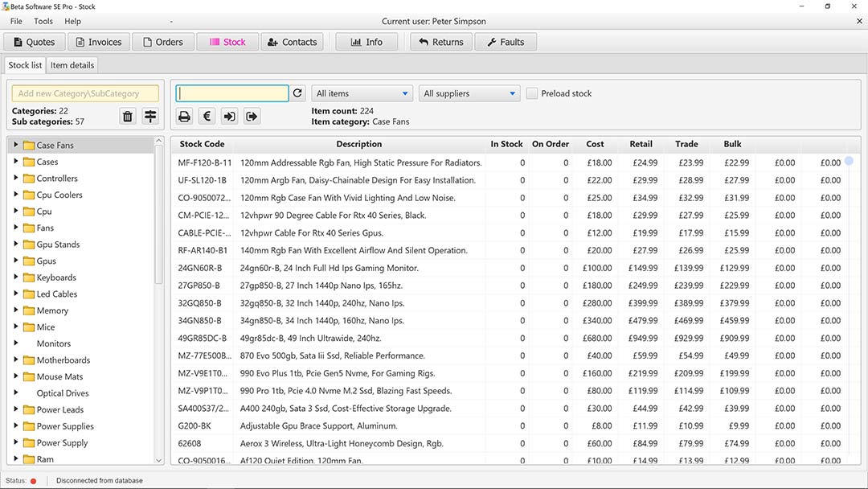
Task: Expand the Motherboards tree node
Action: point(16,360)
